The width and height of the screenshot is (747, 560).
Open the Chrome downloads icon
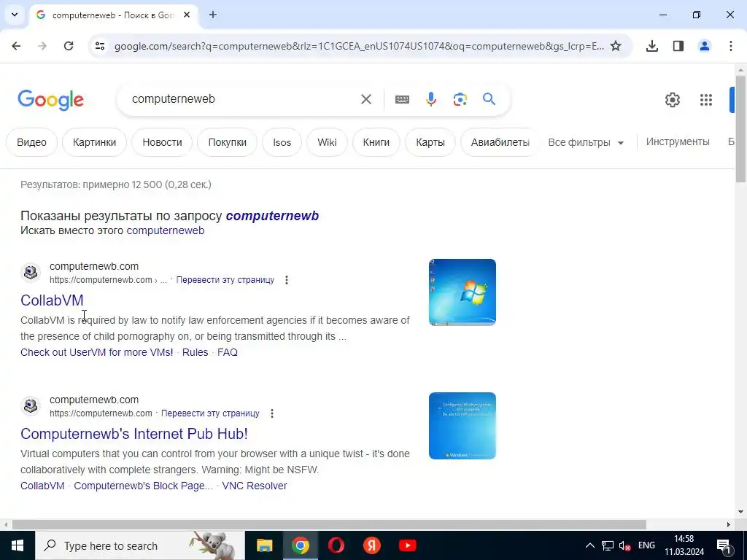coord(651,46)
